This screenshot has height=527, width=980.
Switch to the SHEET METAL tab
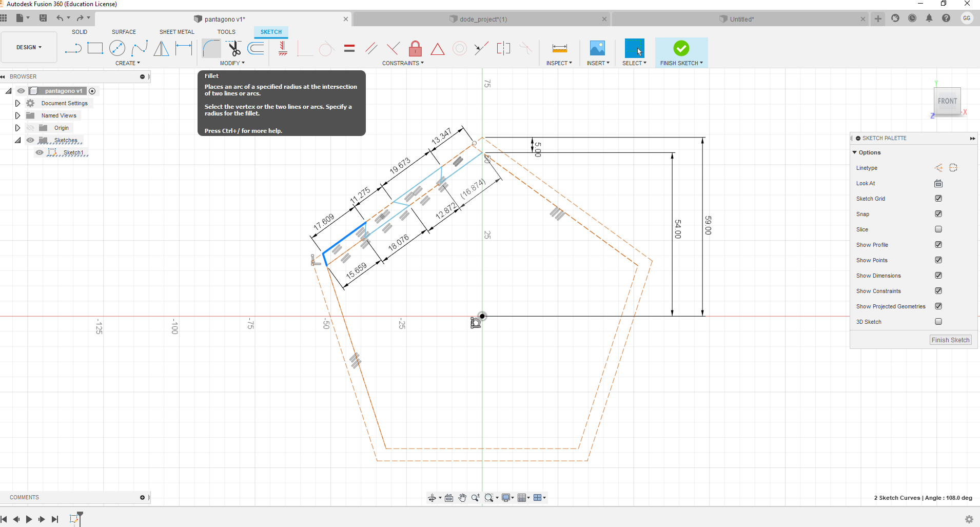pyautogui.click(x=177, y=32)
